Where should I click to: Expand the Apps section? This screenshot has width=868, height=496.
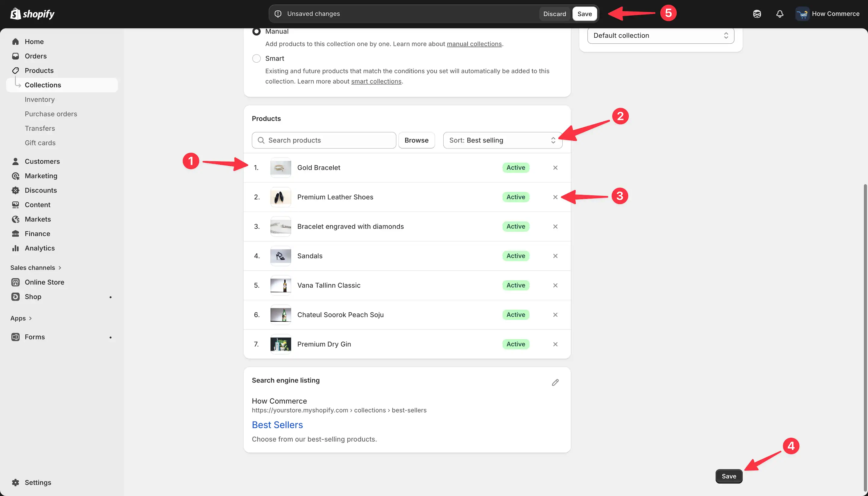(21, 318)
